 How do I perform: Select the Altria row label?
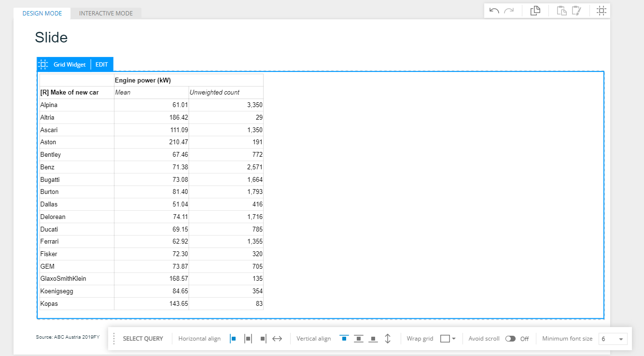pos(47,117)
